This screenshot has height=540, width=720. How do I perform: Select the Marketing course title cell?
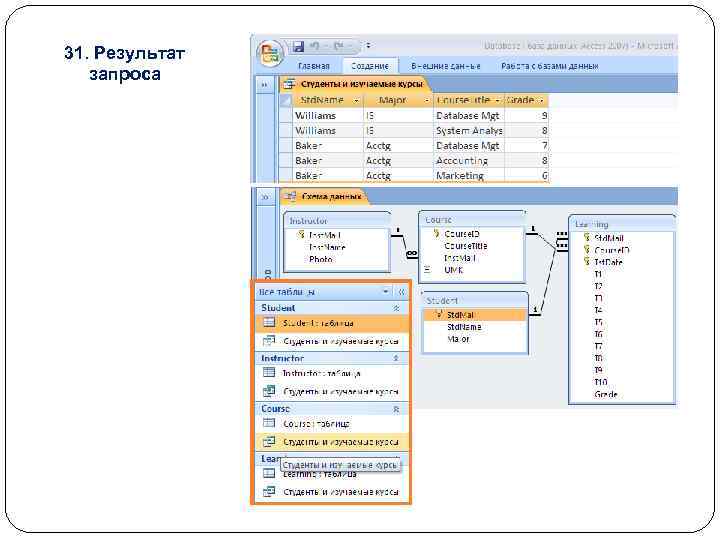(469, 176)
